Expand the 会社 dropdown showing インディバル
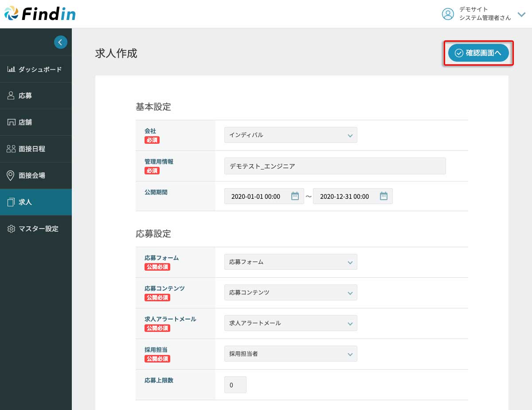Image resolution: width=532 pixels, height=410 pixels. click(x=290, y=135)
